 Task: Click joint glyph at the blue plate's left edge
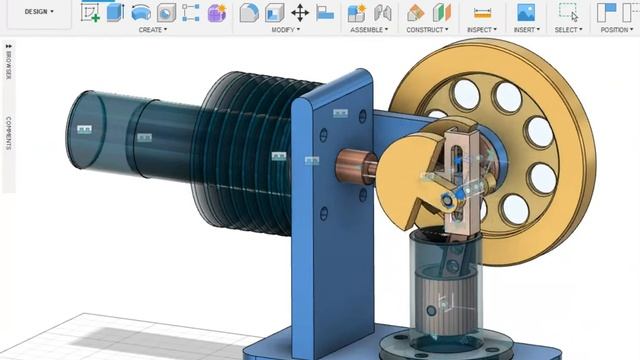tap(312, 161)
